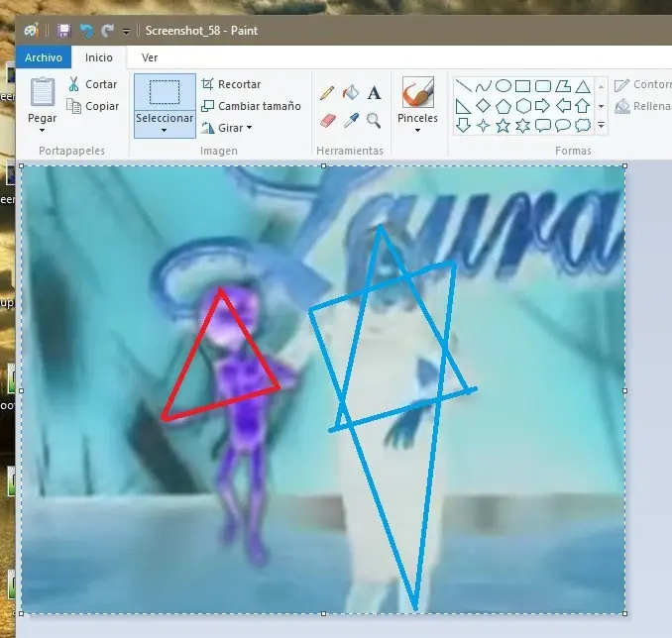Switch to the Inicio tab
This screenshot has width=672, height=638.
pos(98,57)
